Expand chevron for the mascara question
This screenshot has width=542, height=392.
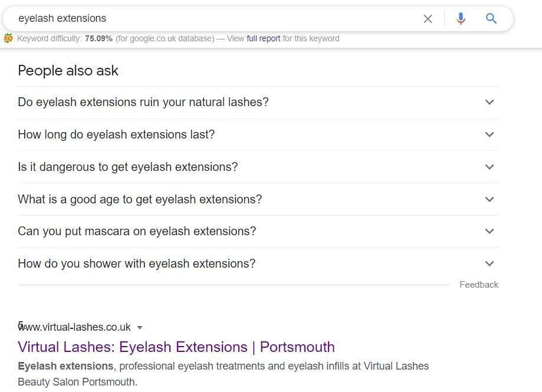tap(489, 231)
